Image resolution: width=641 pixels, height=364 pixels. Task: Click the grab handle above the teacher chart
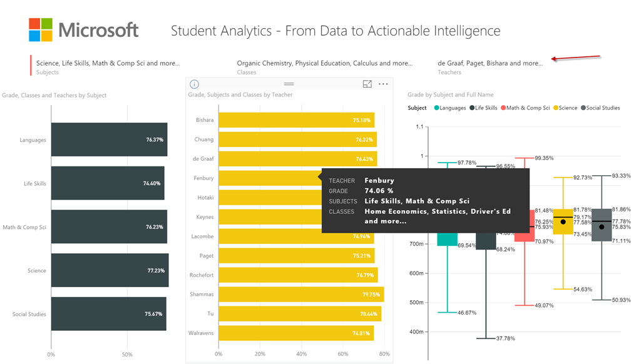coord(289,84)
